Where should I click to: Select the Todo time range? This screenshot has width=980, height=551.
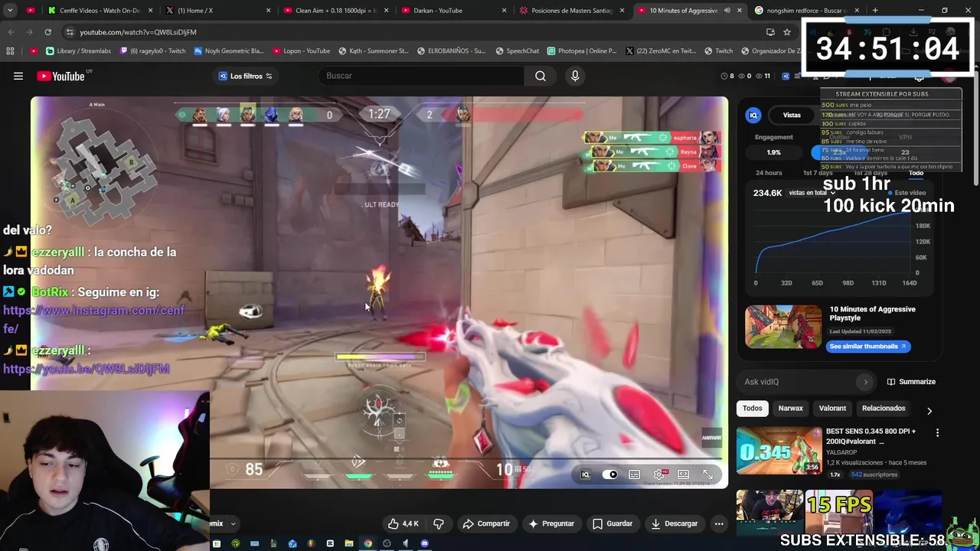click(x=916, y=173)
